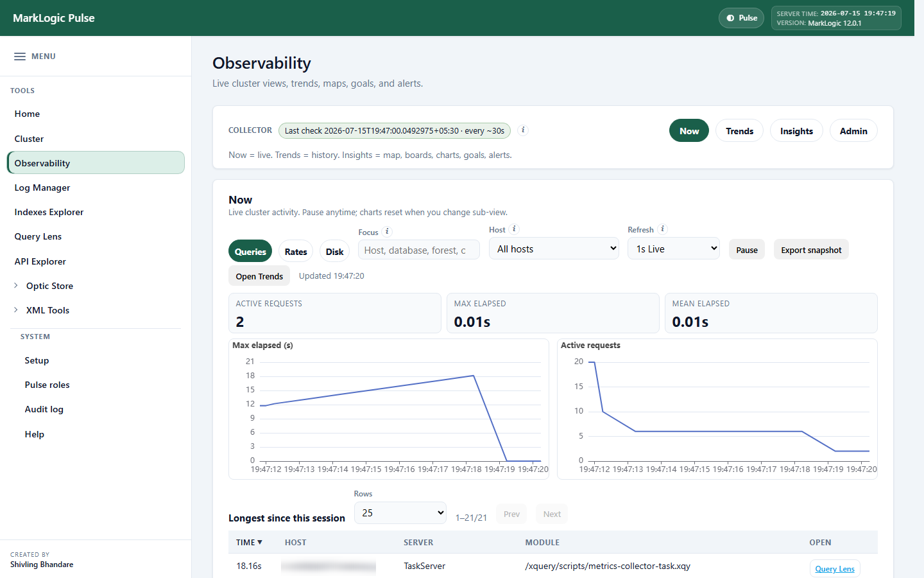This screenshot has width=924, height=578.
Task: Click the Refresh info icon
Action: pyautogui.click(x=663, y=229)
